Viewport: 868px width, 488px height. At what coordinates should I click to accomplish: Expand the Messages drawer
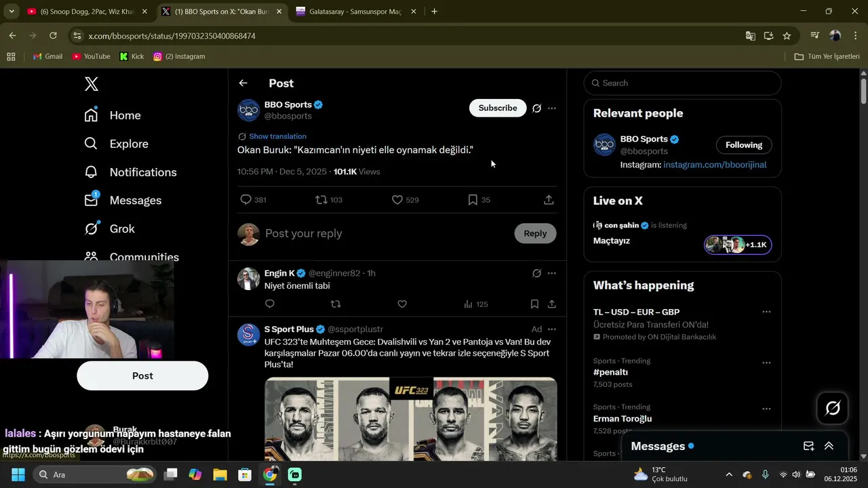(829, 446)
